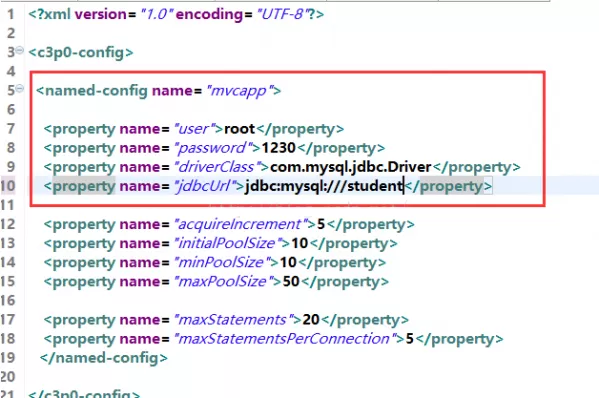Click the </named-config> closing tag

pyautogui.click(x=104, y=358)
